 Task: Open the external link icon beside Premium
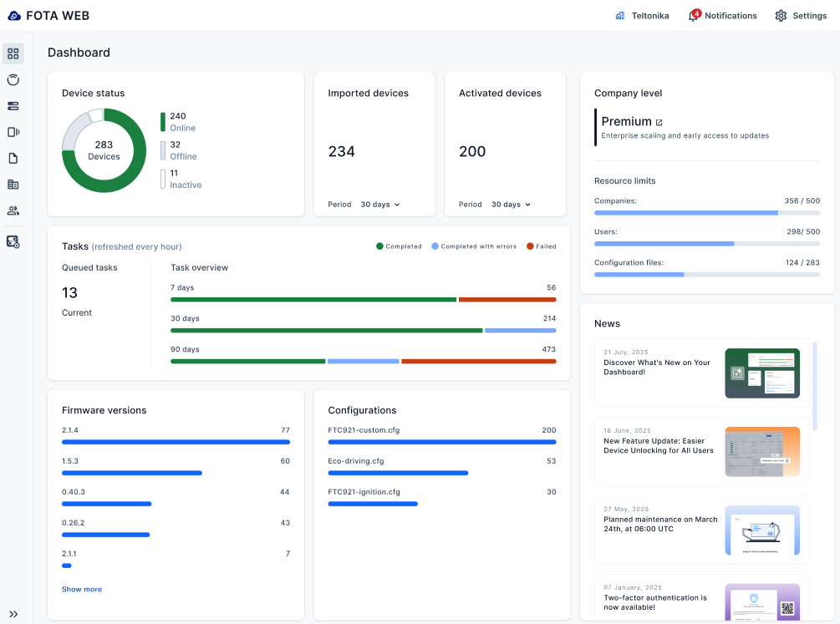(659, 122)
